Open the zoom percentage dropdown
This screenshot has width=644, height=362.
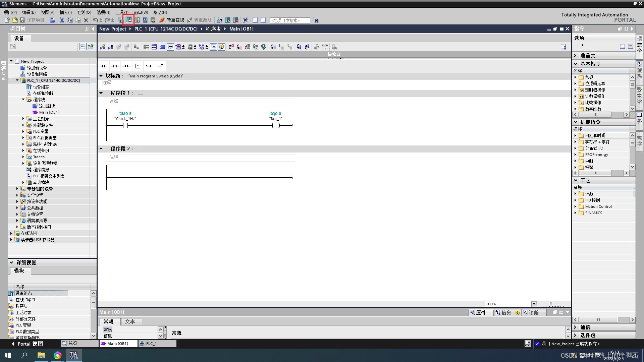tap(534, 304)
